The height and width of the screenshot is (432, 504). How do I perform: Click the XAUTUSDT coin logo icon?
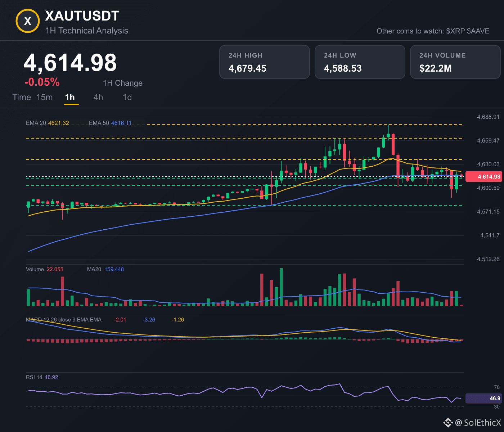point(28,21)
